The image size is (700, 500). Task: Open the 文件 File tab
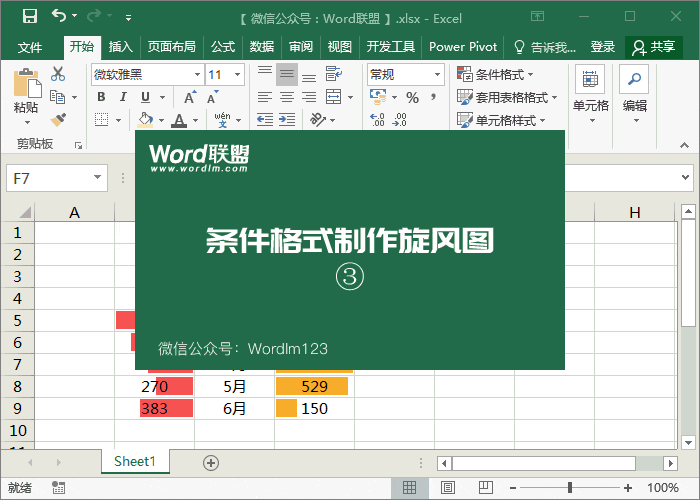coord(30,47)
